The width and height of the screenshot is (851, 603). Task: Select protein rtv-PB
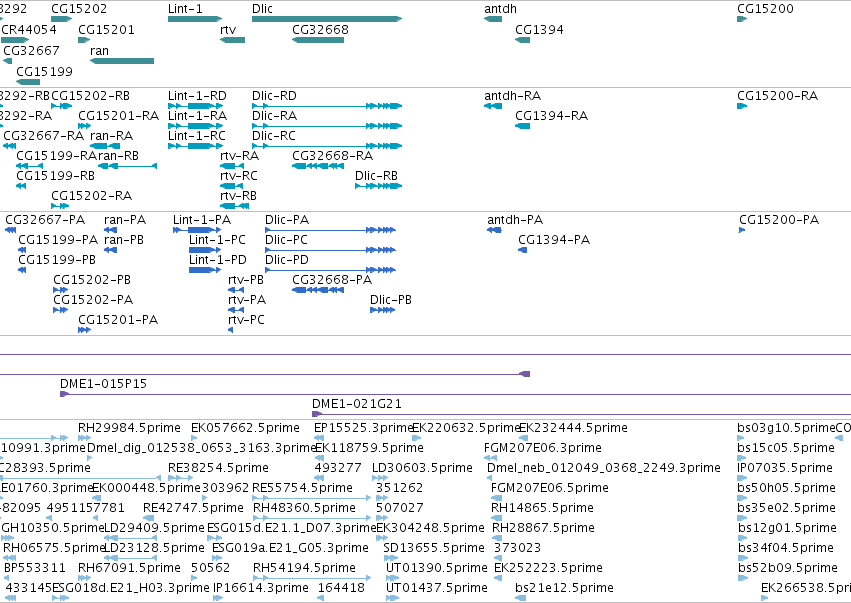click(x=246, y=280)
